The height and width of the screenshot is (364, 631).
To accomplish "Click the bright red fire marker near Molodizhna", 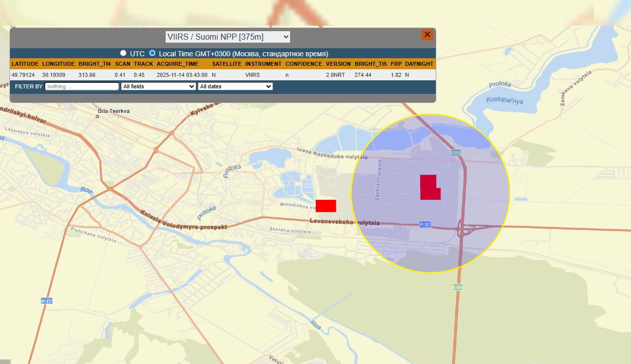I will [x=326, y=206].
